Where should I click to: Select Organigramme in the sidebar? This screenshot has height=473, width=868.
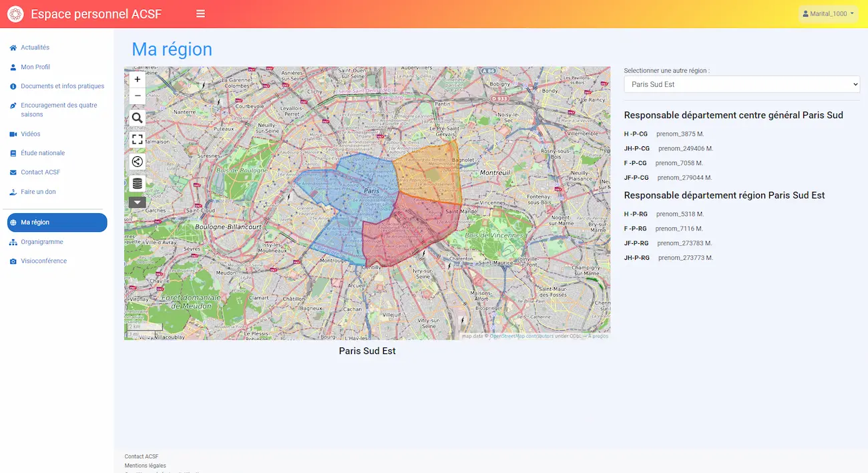[x=42, y=242]
